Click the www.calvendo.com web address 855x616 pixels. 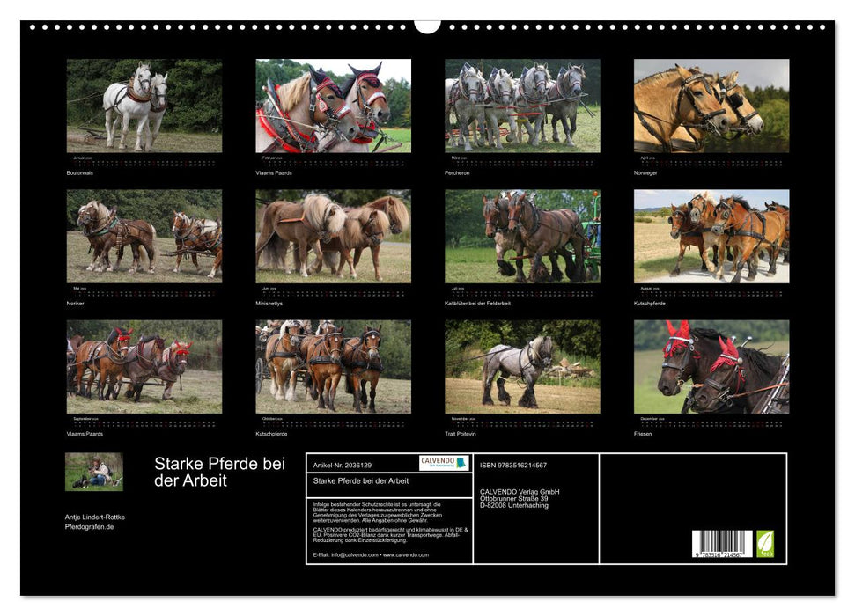(x=406, y=555)
